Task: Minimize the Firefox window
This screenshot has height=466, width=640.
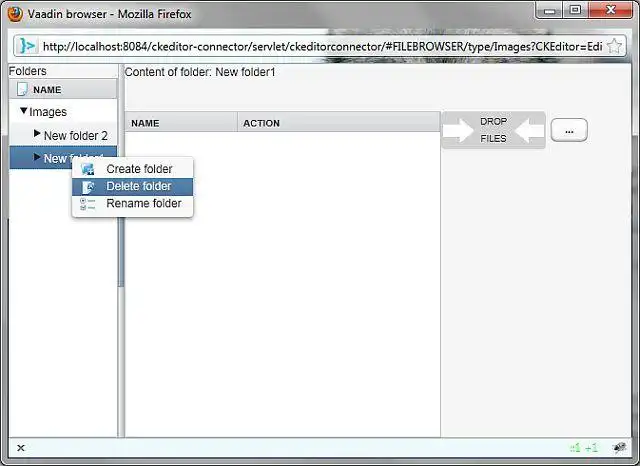Action: click(550, 10)
